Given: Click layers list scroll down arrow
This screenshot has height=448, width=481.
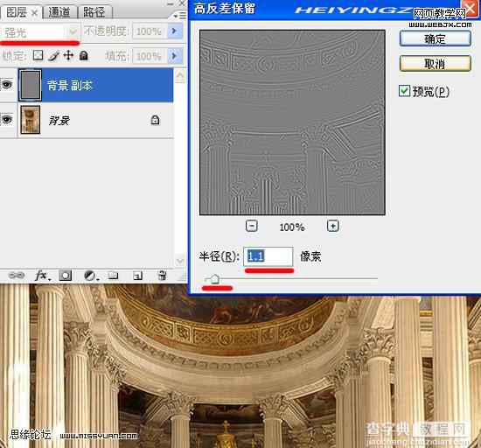Looking at the screenshot, I should [180, 261].
